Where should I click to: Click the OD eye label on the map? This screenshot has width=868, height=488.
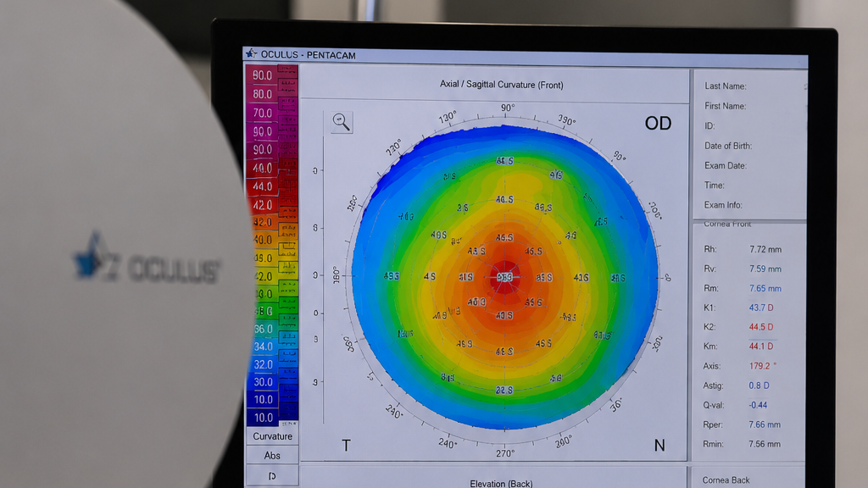[x=658, y=123]
